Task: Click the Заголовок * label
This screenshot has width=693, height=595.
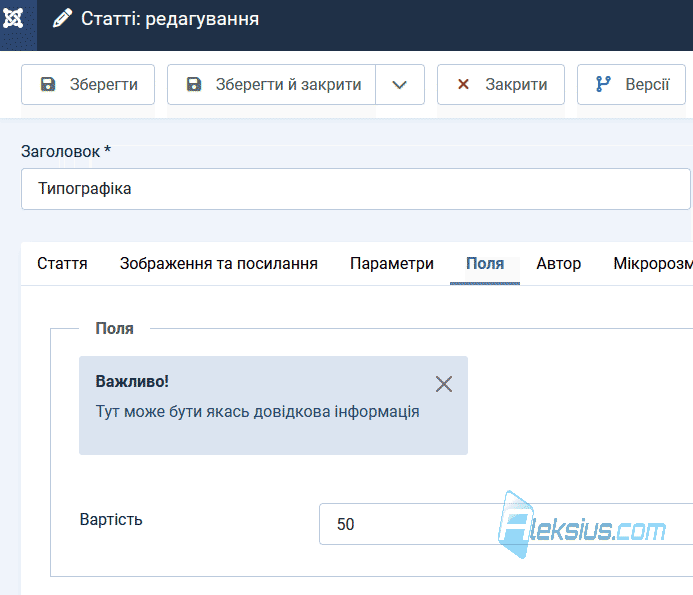Action: coord(66,152)
